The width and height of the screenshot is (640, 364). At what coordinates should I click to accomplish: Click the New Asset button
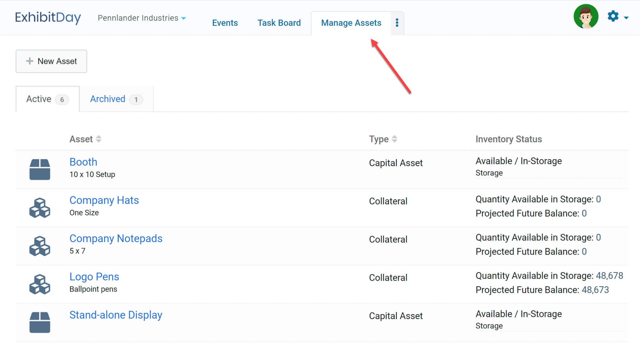pyautogui.click(x=51, y=61)
